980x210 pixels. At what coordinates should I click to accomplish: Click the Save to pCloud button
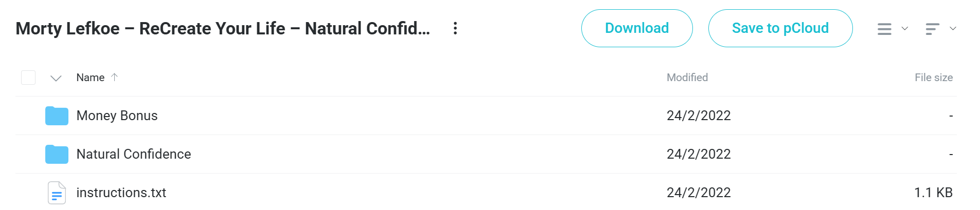[x=780, y=28]
